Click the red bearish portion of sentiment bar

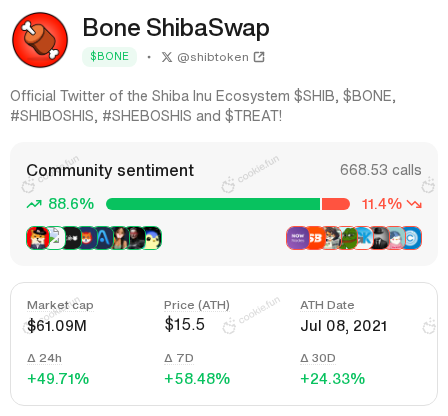click(x=336, y=204)
